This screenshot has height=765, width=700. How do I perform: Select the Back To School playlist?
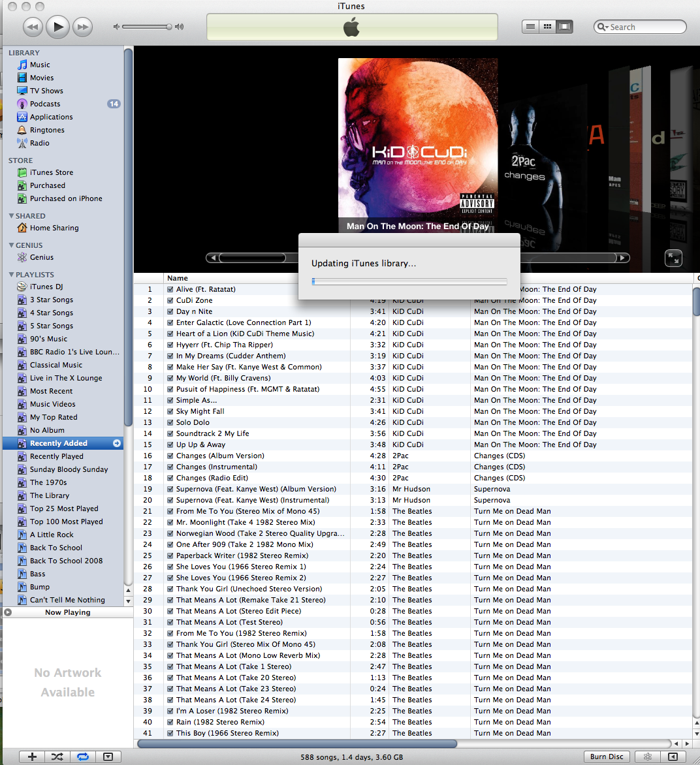click(x=56, y=548)
